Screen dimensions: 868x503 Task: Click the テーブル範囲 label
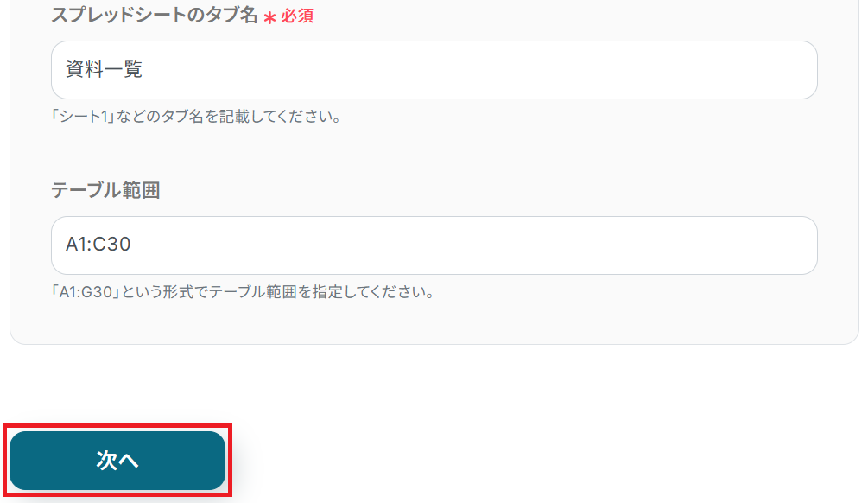click(x=105, y=190)
